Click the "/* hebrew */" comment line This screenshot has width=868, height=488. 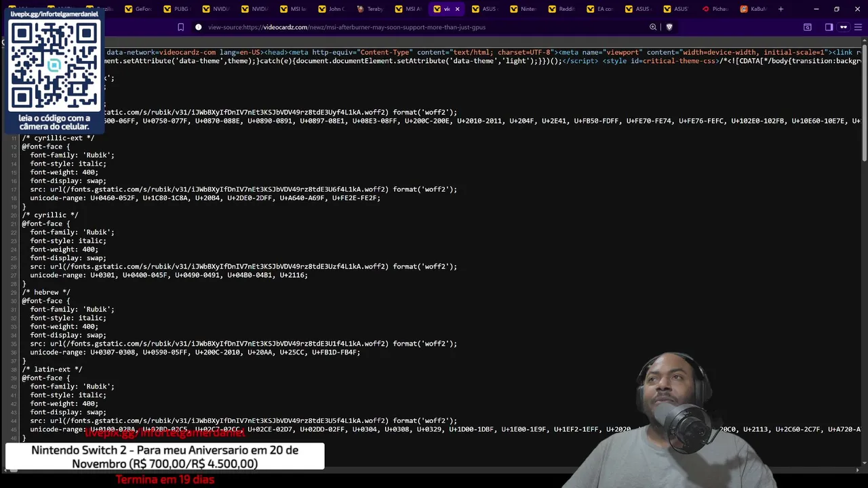(45, 292)
